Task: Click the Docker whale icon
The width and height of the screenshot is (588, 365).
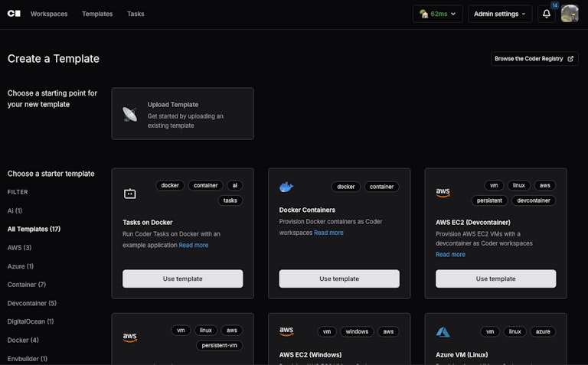Action: (286, 187)
